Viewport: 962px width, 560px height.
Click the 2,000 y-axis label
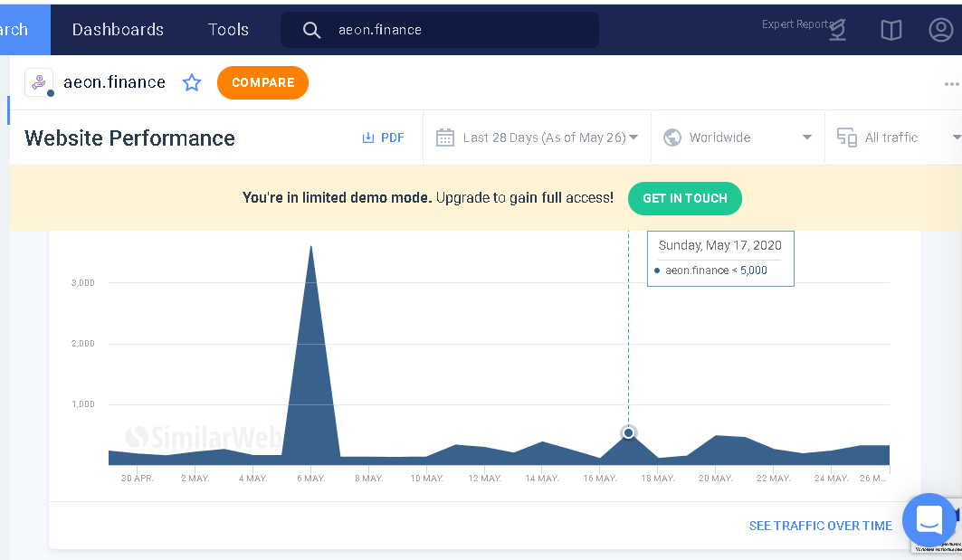[x=83, y=344]
